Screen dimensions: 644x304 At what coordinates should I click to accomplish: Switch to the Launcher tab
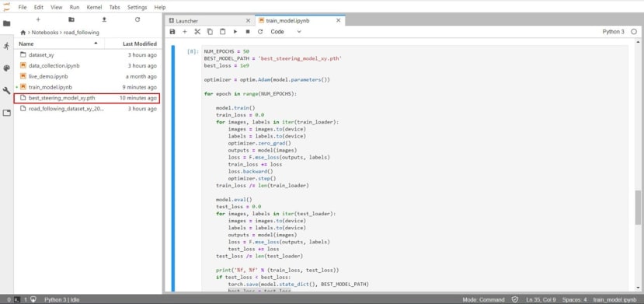(x=210, y=20)
